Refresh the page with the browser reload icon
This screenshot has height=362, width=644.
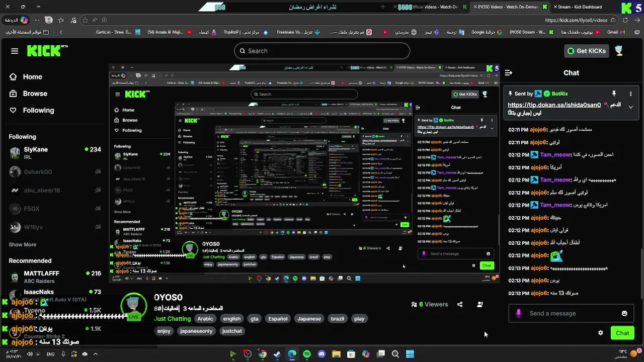625,20
